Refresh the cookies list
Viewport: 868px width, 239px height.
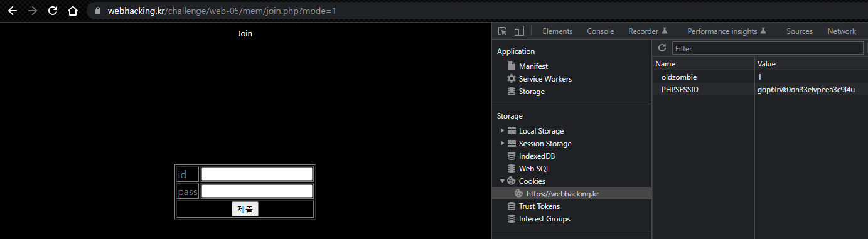[662, 48]
